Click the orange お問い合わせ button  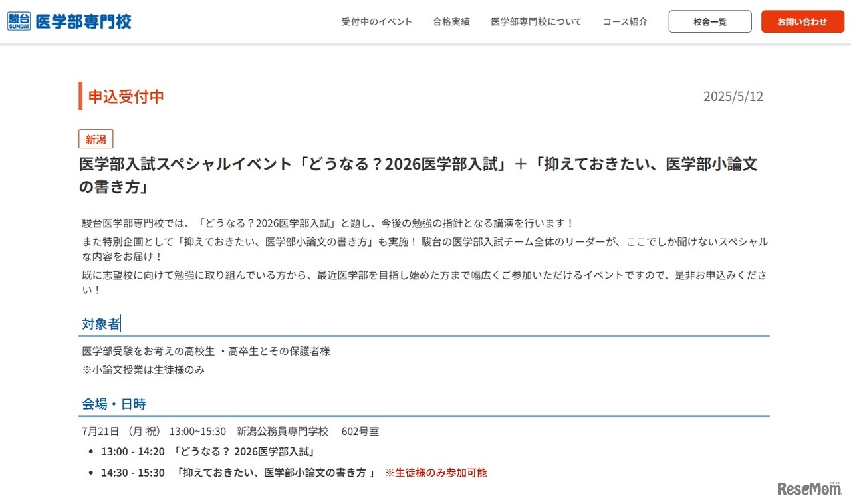[802, 21]
